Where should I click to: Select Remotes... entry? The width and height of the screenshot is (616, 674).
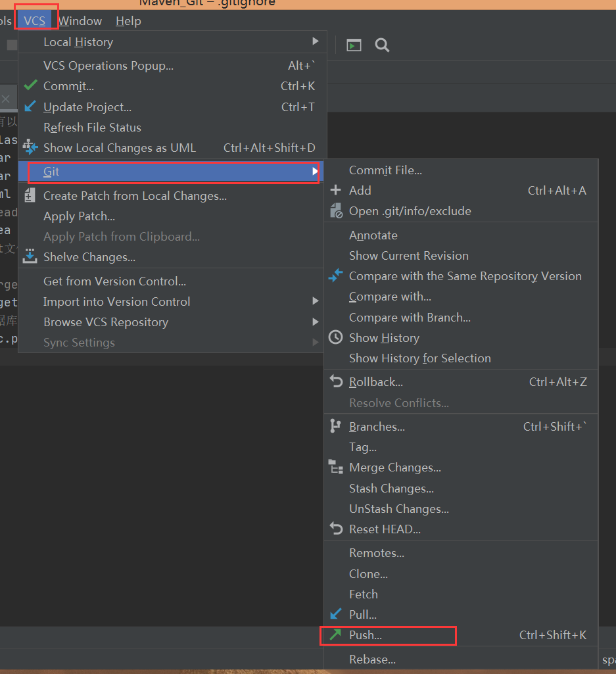tap(461, 553)
